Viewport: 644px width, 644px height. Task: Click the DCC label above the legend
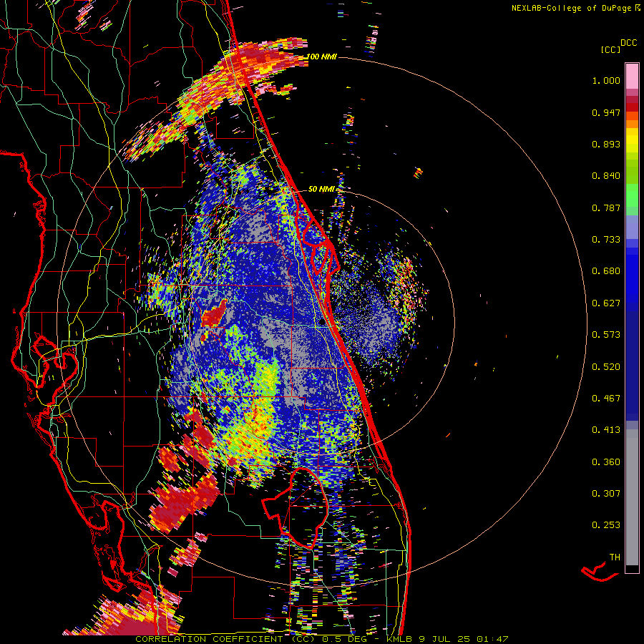629,43
